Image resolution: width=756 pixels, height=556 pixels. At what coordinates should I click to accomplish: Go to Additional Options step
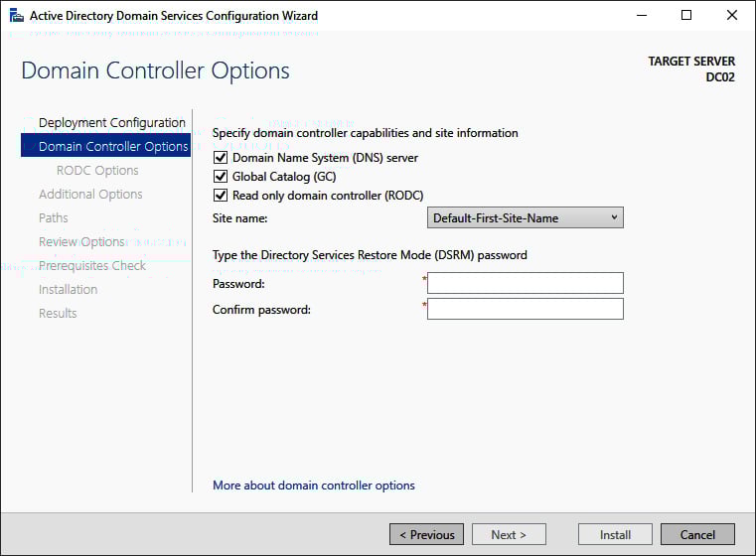point(90,195)
